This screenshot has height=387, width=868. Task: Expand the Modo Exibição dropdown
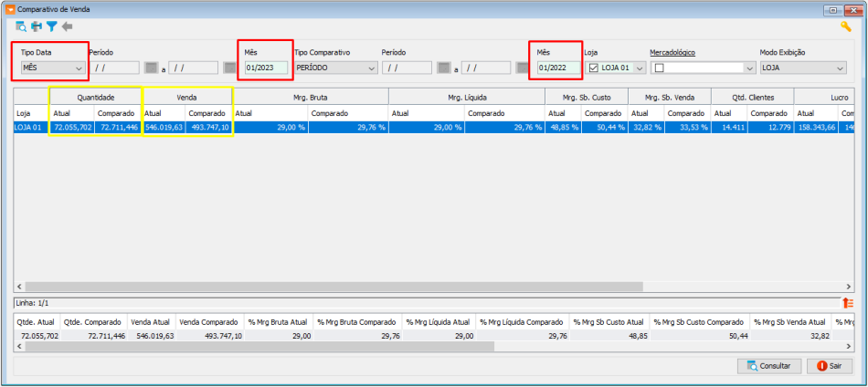pyautogui.click(x=839, y=68)
